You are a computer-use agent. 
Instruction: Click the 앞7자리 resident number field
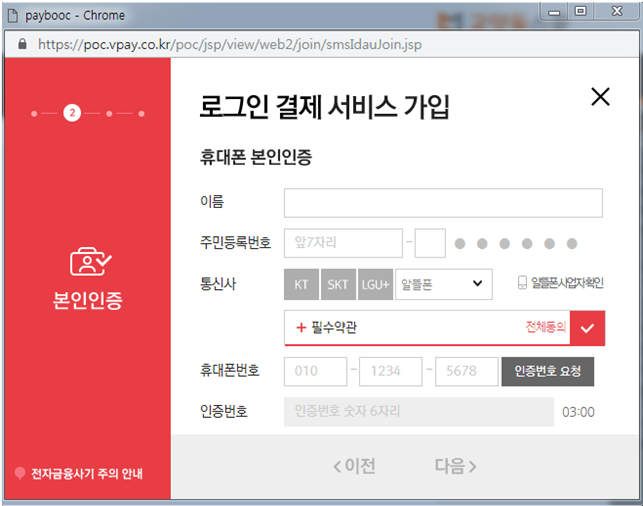coord(343,243)
